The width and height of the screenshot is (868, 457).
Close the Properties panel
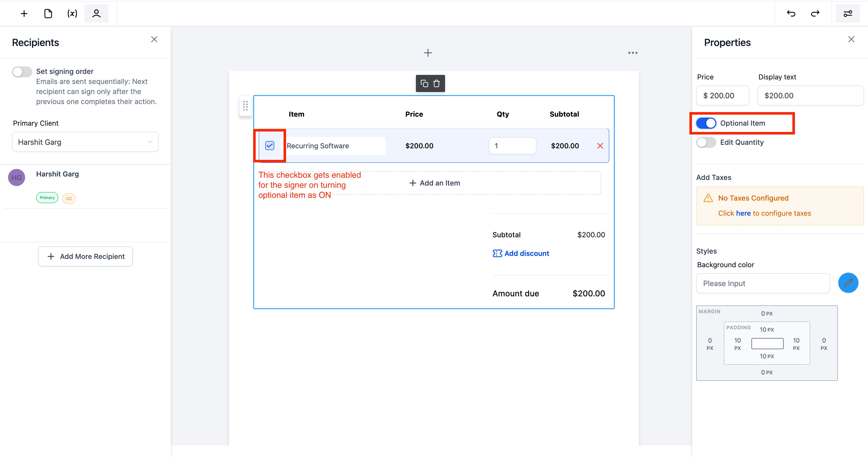click(x=851, y=39)
